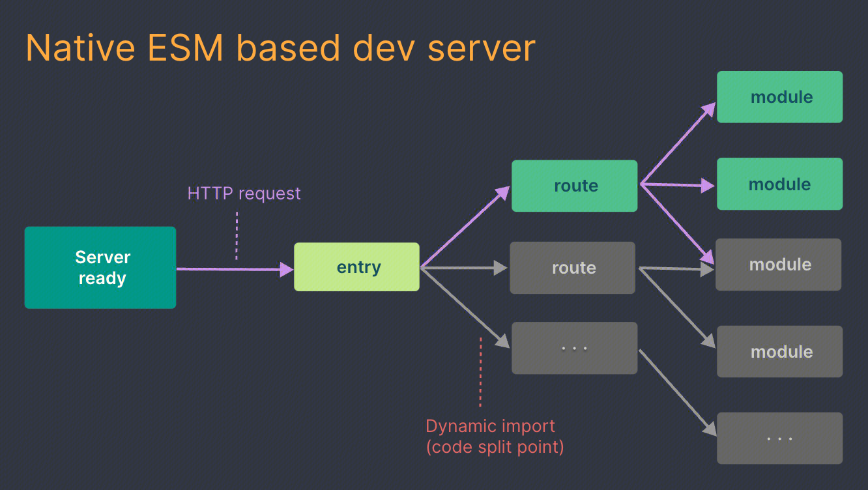868x490 pixels.
Task: Click the purple arrowhead pointing at green route
Action: (502, 192)
